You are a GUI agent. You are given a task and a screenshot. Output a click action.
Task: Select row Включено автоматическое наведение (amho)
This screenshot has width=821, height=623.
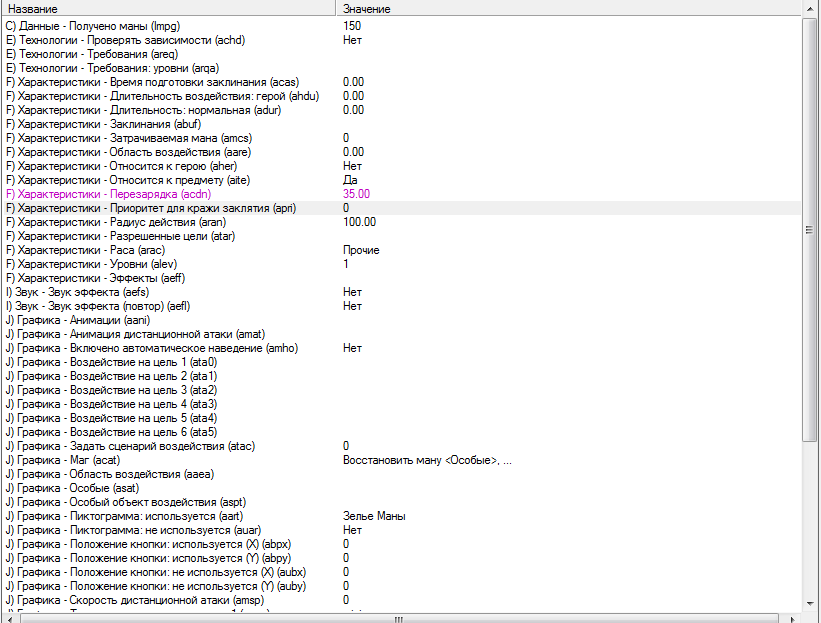click(x=402, y=348)
